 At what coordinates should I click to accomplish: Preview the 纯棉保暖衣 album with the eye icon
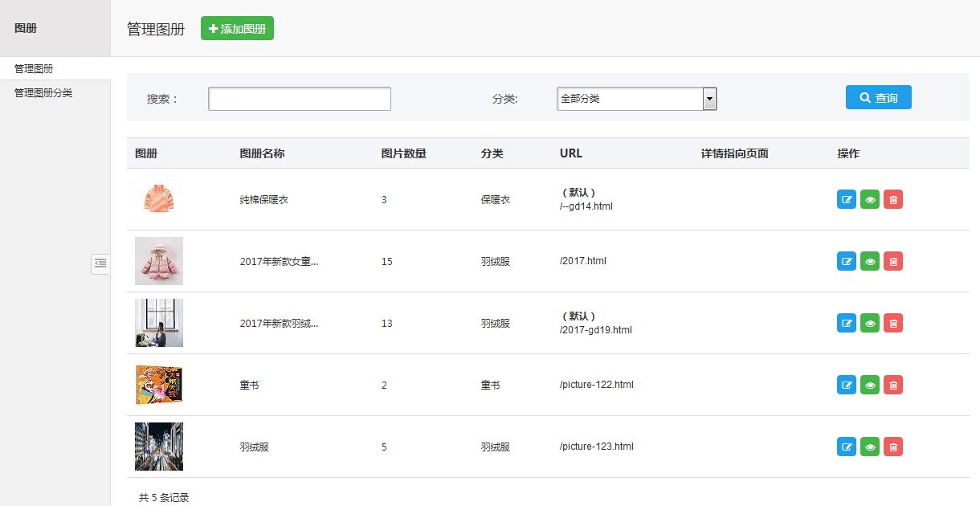click(869, 198)
